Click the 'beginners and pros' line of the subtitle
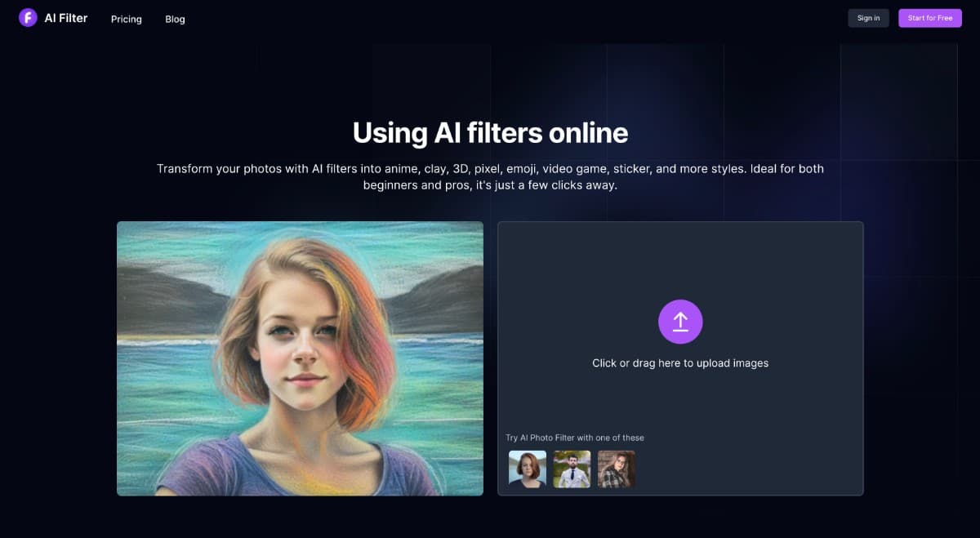980x538 pixels. [x=490, y=185]
